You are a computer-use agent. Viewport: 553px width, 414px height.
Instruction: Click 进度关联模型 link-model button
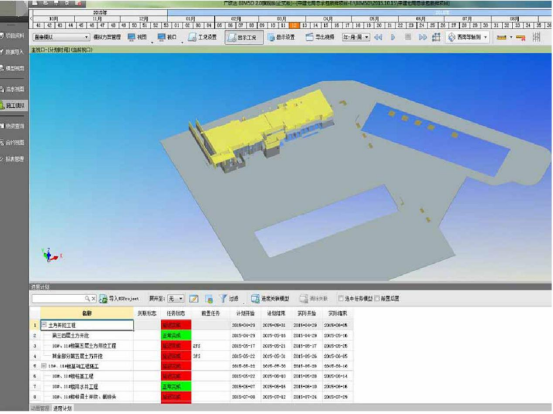point(270,299)
